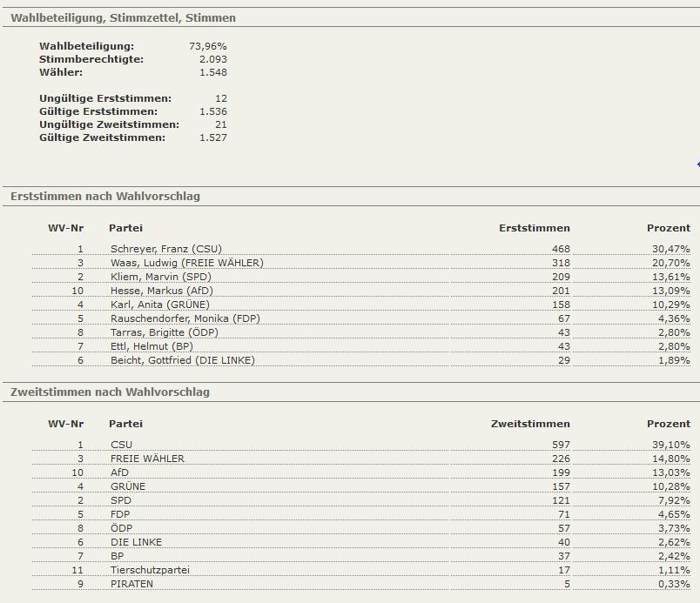This screenshot has height=603, width=700.
Task: Click "Prozent" header in the Erststimmen table
Action: click(669, 228)
